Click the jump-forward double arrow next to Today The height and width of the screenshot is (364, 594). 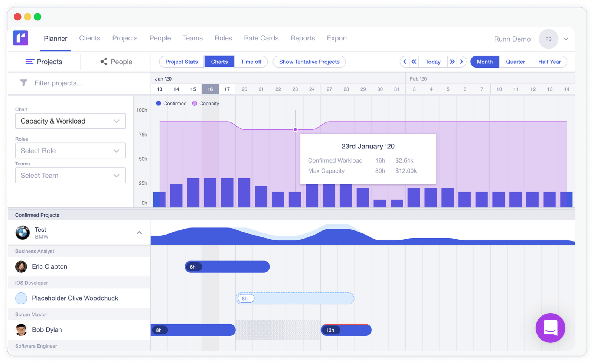[452, 62]
